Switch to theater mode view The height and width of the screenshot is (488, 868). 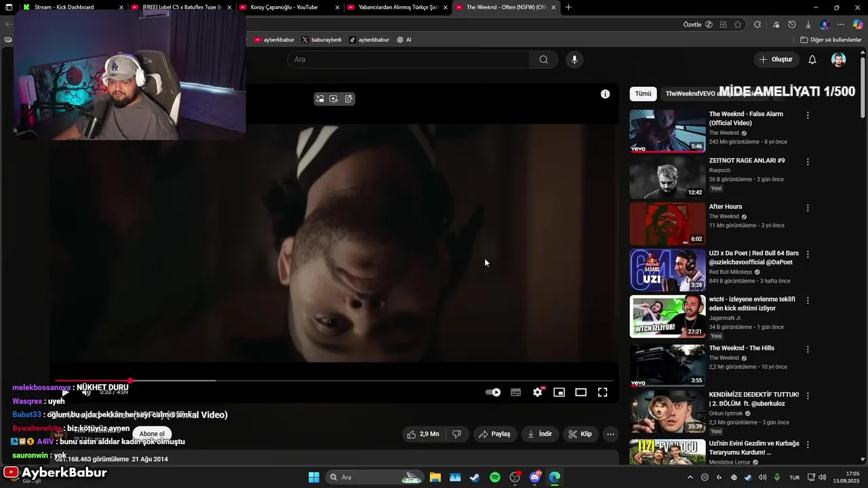(x=581, y=392)
